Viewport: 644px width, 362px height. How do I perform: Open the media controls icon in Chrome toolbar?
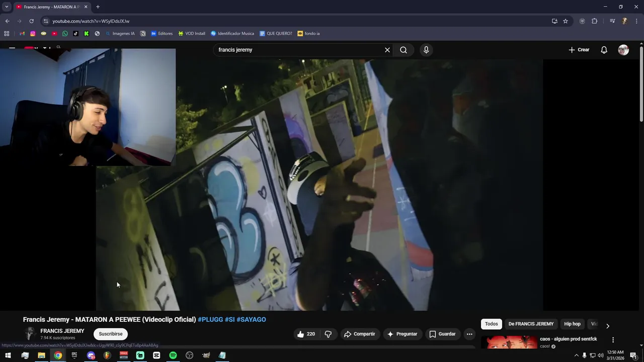click(612, 21)
